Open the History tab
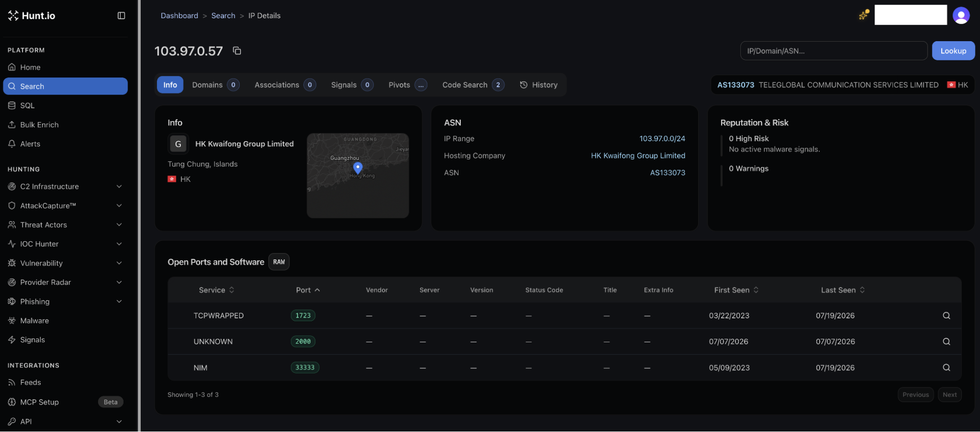Image resolution: width=980 pixels, height=432 pixels. (539, 85)
